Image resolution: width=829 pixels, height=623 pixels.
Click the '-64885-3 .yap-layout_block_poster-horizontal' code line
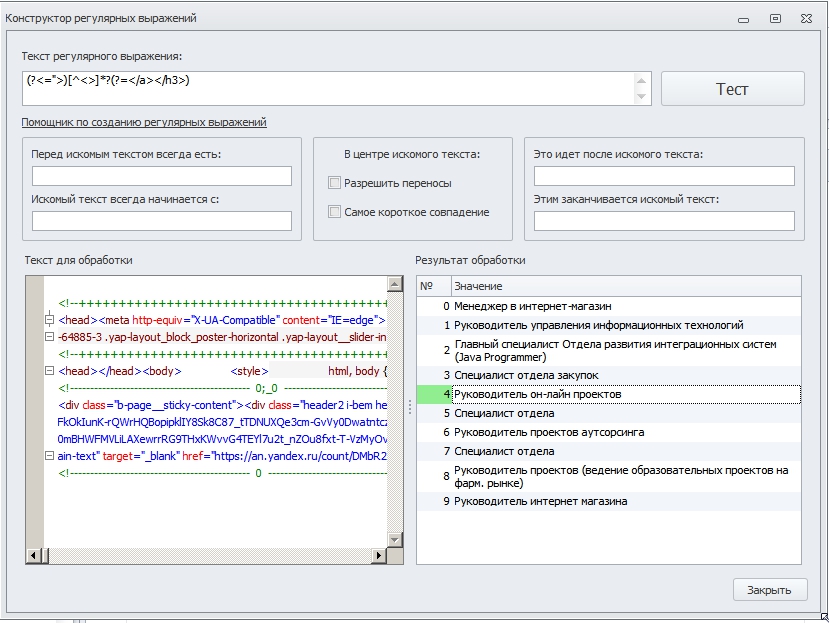coord(222,337)
